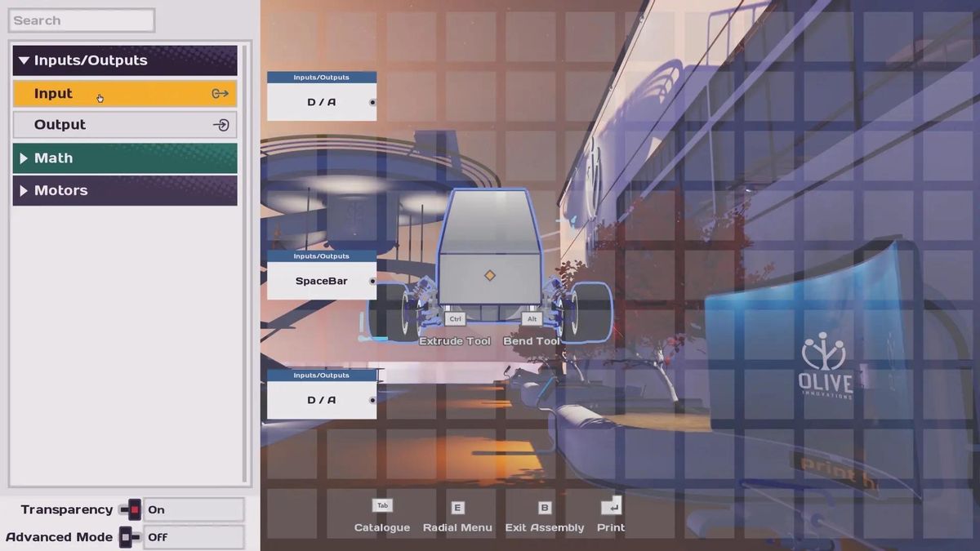This screenshot has height=551, width=980.
Task: Click the Enter key Print icon
Action: click(611, 507)
